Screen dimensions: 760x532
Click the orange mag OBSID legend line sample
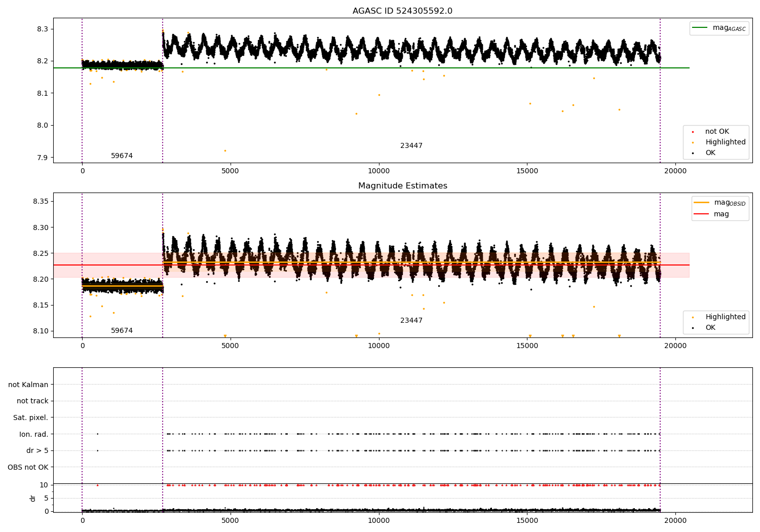click(701, 203)
